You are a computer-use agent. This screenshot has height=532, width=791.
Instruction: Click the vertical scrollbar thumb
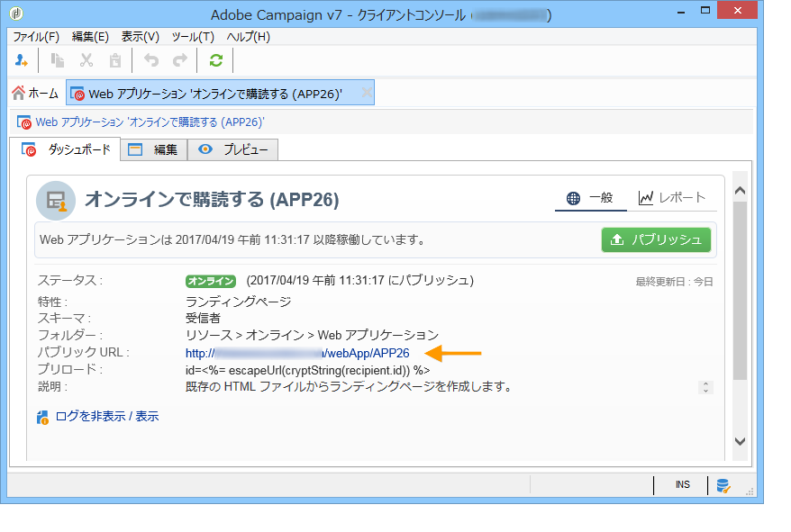pyautogui.click(x=740, y=291)
